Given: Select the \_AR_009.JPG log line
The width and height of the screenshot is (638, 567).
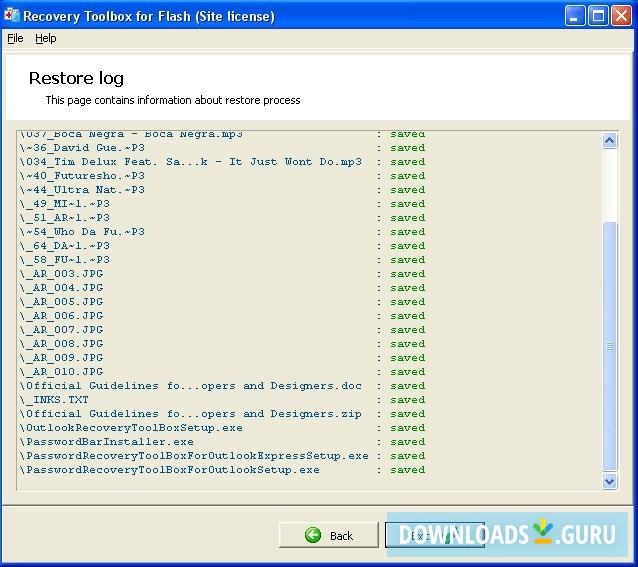Looking at the screenshot, I should [x=223, y=358].
